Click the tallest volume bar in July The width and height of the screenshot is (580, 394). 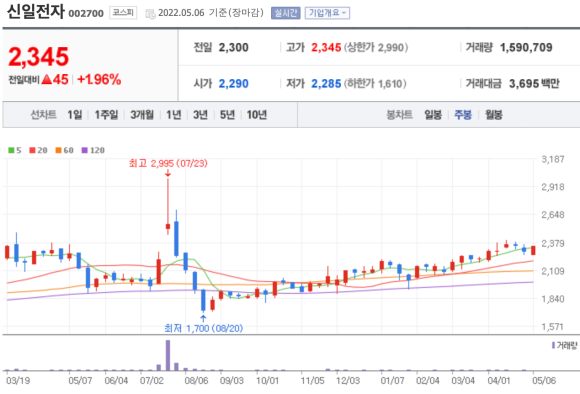[168, 355]
